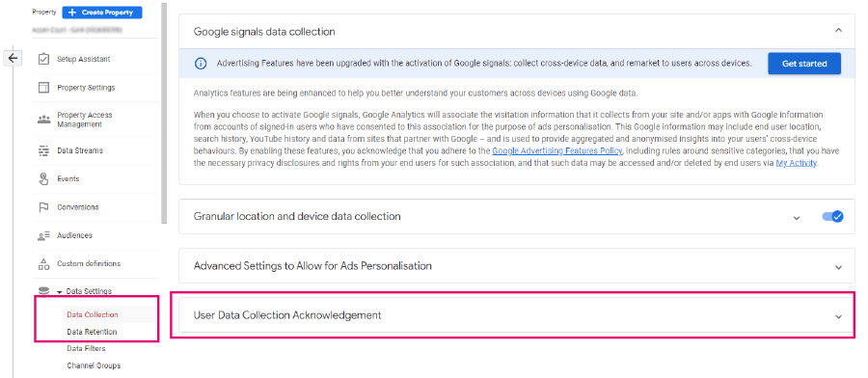Expand Granular location and device data chevron
Image resolution: width=868 pixels, height=378 pixels.
tap(797, 218)
